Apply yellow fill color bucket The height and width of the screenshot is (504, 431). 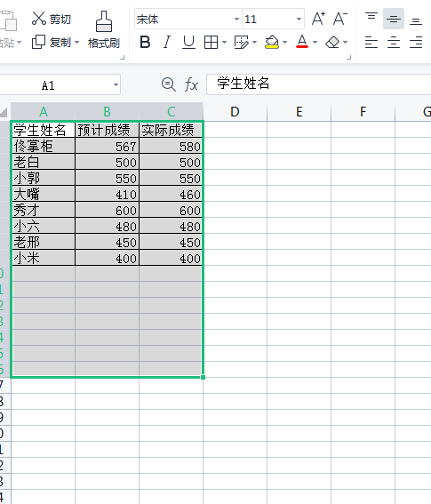click(x=272, y=42)
